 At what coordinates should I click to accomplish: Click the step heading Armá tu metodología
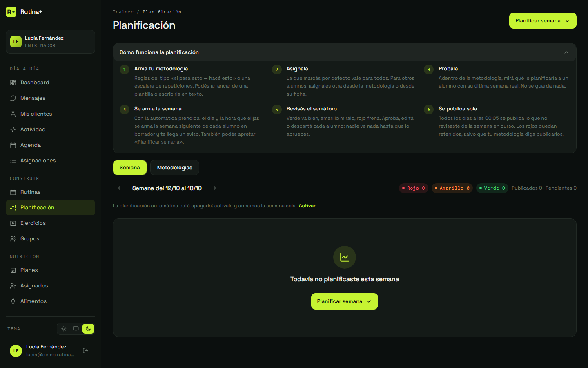pos(161,69)
